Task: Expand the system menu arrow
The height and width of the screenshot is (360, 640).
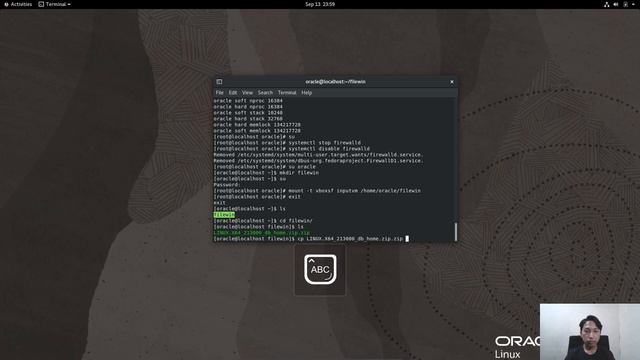Action: (633, 4)
